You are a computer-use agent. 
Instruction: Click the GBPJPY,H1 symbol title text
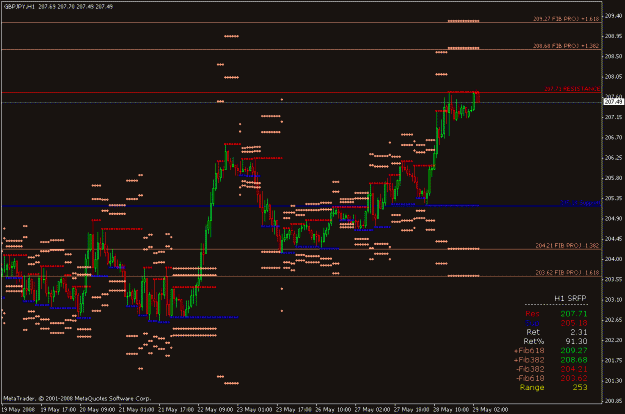[19, 7]
